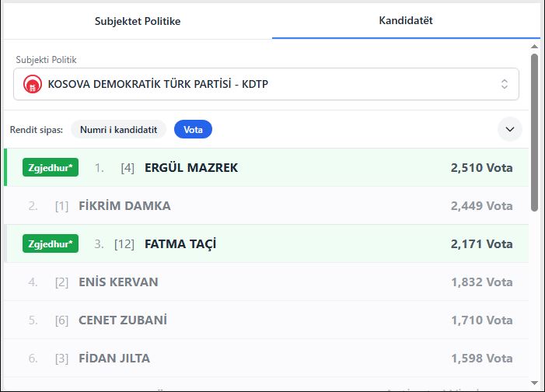Click Zgjedhur badge for Fatma Taçi
Image resolution: width=545 pixels, height=392 pixels.
pos(51,243)
